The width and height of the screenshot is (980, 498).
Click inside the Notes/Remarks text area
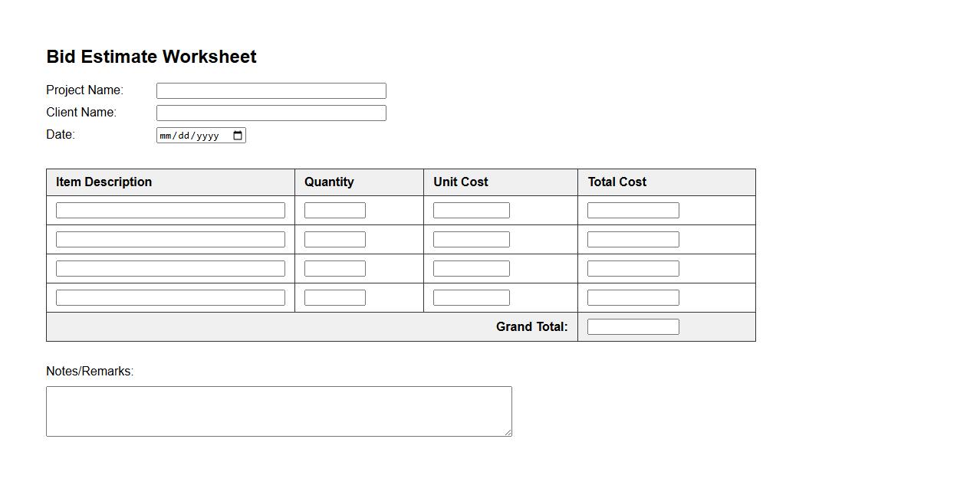click(278, 411)
